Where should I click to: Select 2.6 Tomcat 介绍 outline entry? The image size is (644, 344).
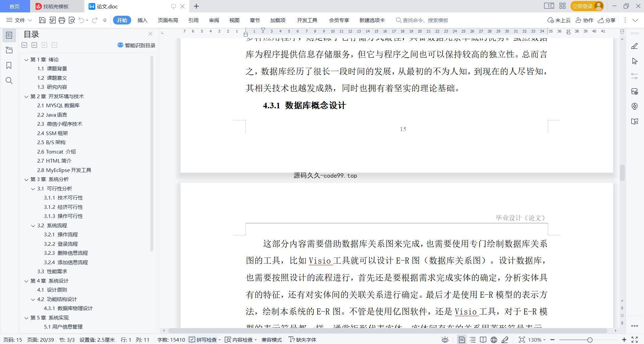point(56,152)
